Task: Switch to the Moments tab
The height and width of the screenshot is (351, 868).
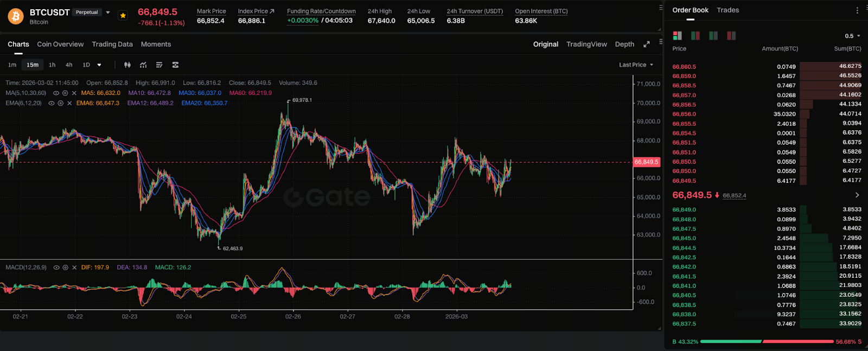Action: [x=156, y=44]
